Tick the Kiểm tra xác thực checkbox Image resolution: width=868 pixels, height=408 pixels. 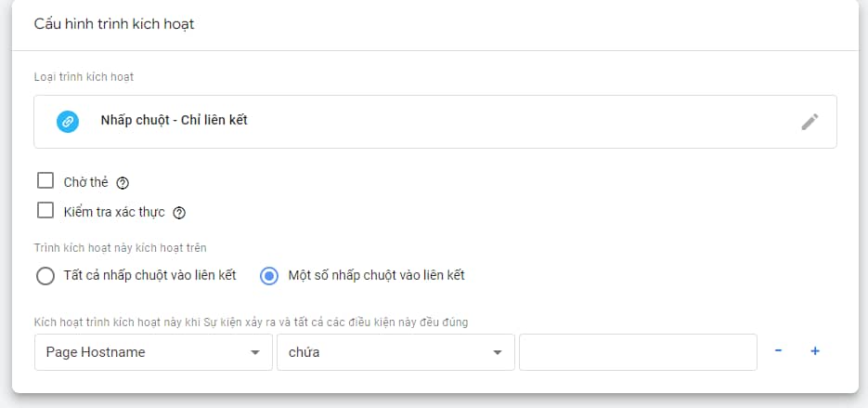[45, 211]
